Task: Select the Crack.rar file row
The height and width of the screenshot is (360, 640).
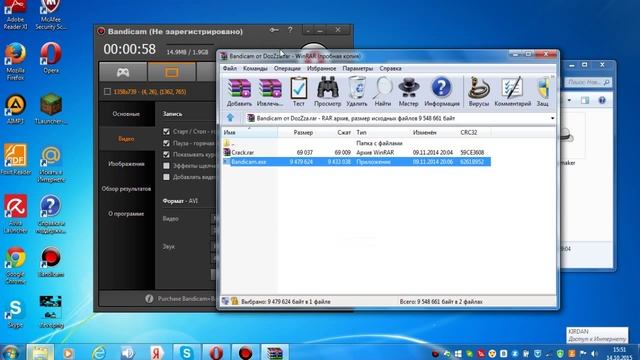Action: tap(356, 152)
